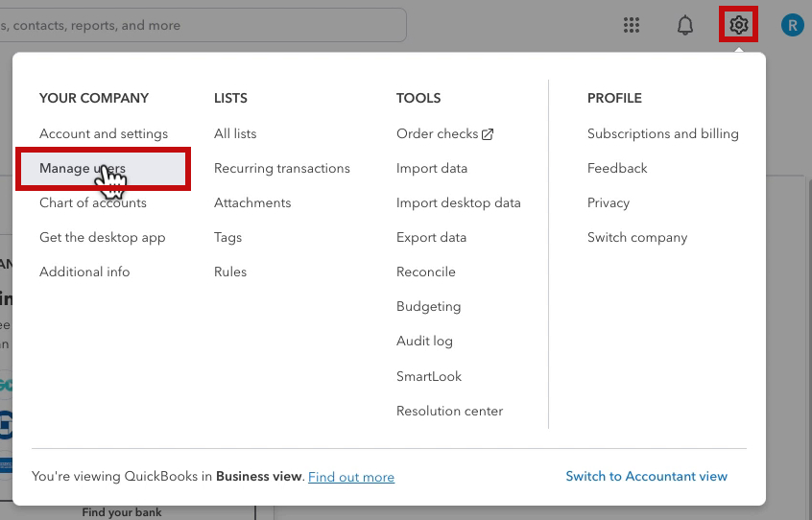
Task: Click Switch to Accountant view
Action: (646, 476)
